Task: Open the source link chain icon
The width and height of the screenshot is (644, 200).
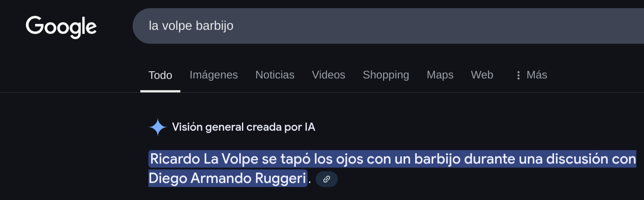Action: (x=327, y=179)
